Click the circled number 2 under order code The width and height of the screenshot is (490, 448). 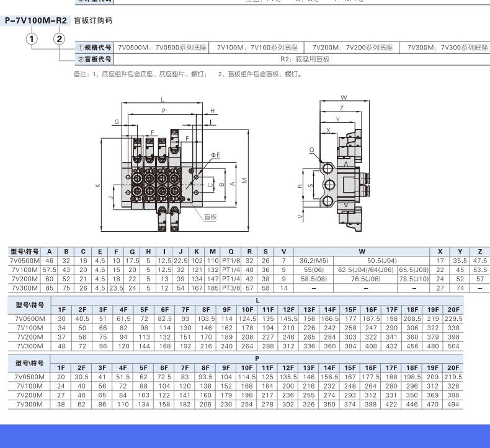pos(59,39)
